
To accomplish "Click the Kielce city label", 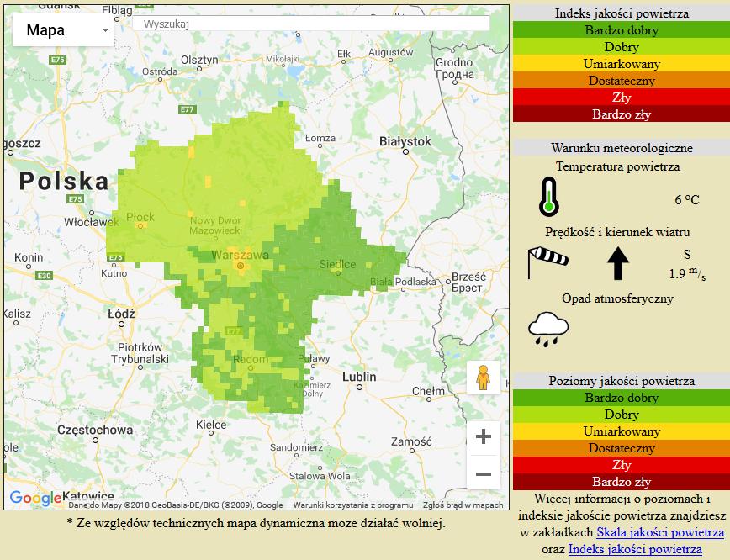I will coord(211,425).
